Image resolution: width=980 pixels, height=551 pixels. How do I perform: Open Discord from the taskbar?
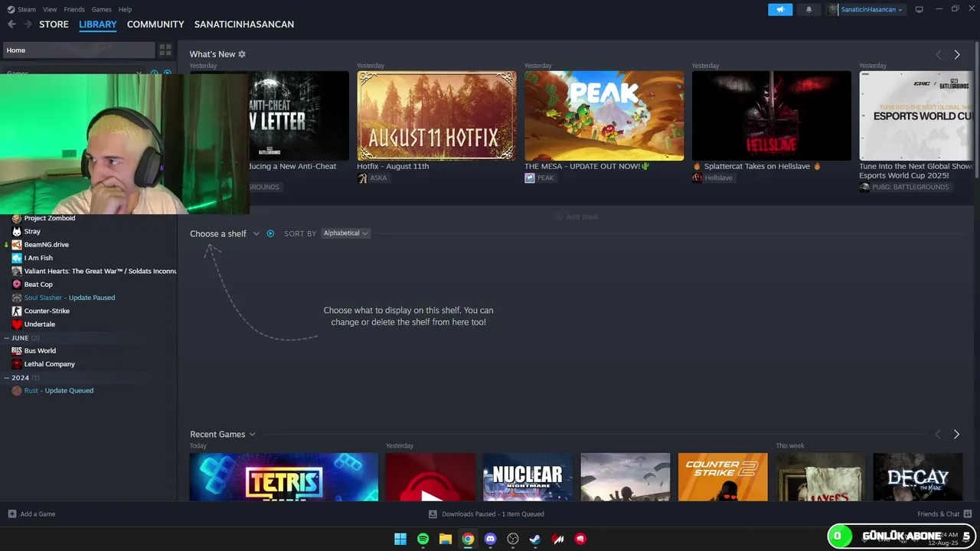point(490,539)
